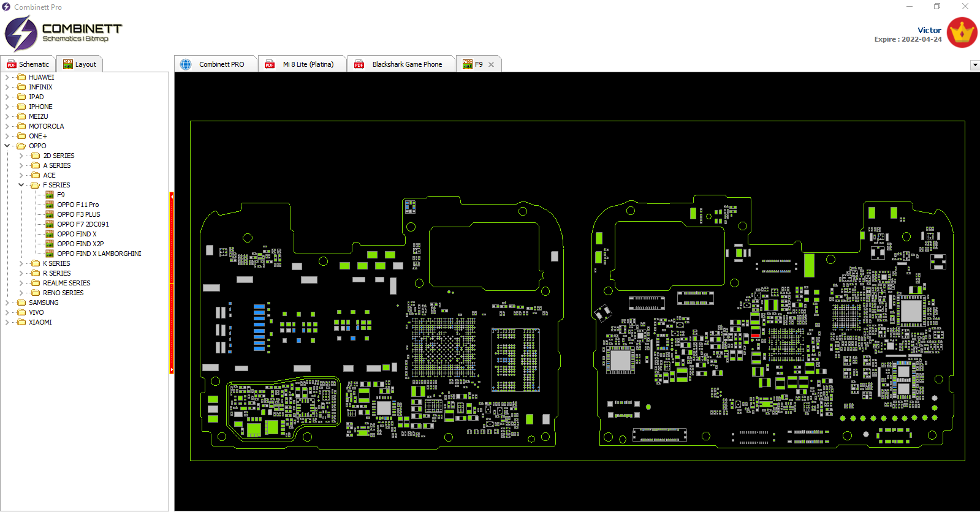Expand the IPHONE folder
This screenshot has height=512, width=980.
click(7, 107)
